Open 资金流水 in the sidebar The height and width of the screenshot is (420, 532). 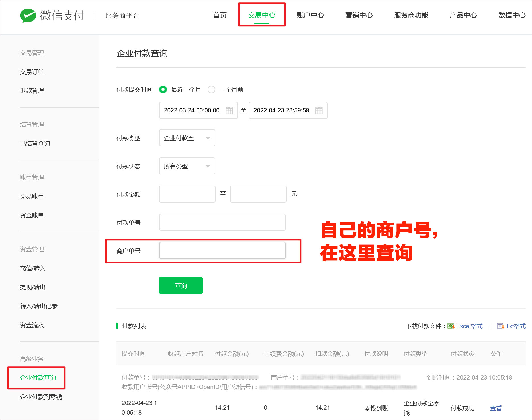coord(32,325)
